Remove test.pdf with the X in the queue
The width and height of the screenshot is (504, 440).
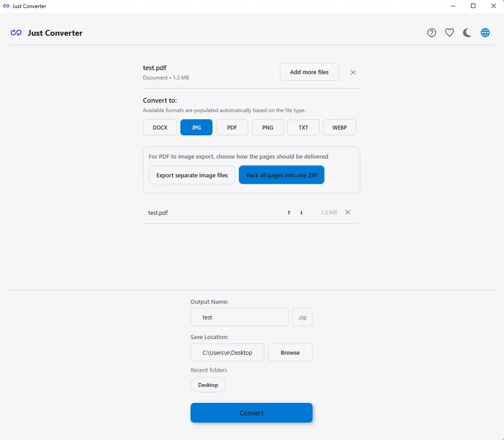[348, 212]
